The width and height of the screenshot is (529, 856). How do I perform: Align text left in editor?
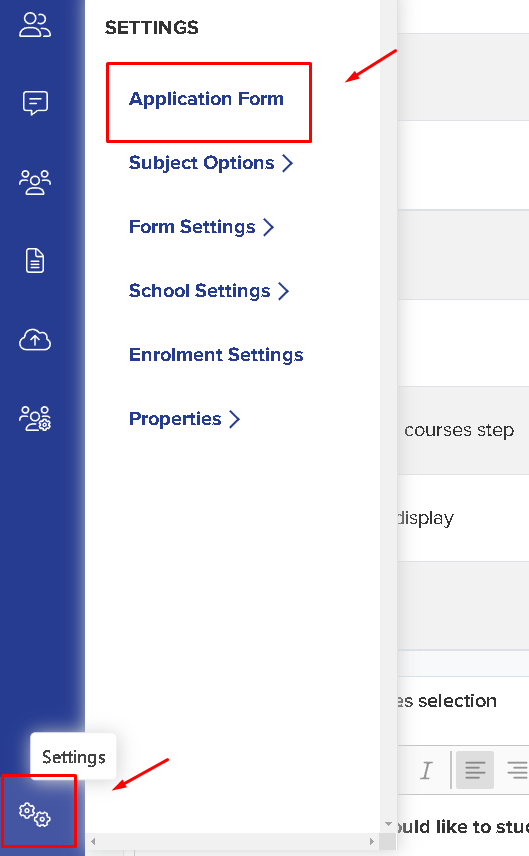coord(475,770)
